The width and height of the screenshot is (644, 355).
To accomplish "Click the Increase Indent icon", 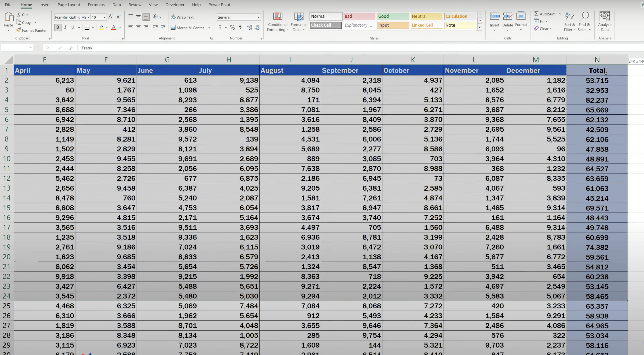I will [163, 28].
